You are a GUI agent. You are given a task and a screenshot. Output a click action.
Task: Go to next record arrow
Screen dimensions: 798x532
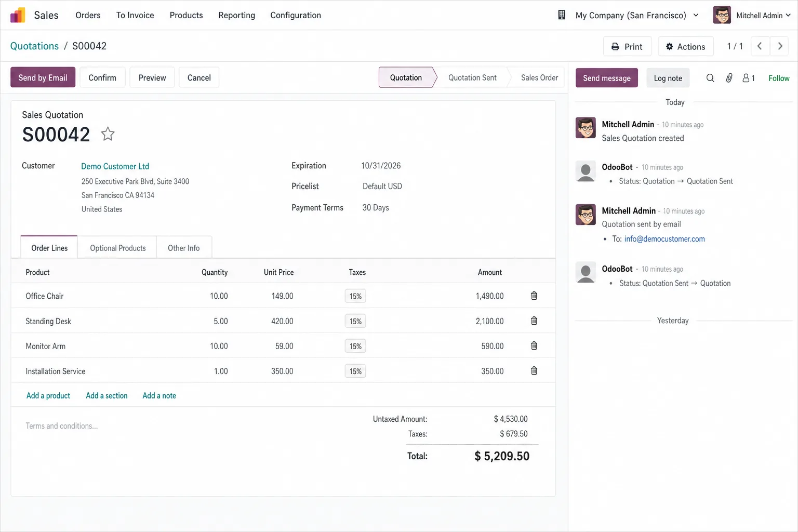coord(780,46)
